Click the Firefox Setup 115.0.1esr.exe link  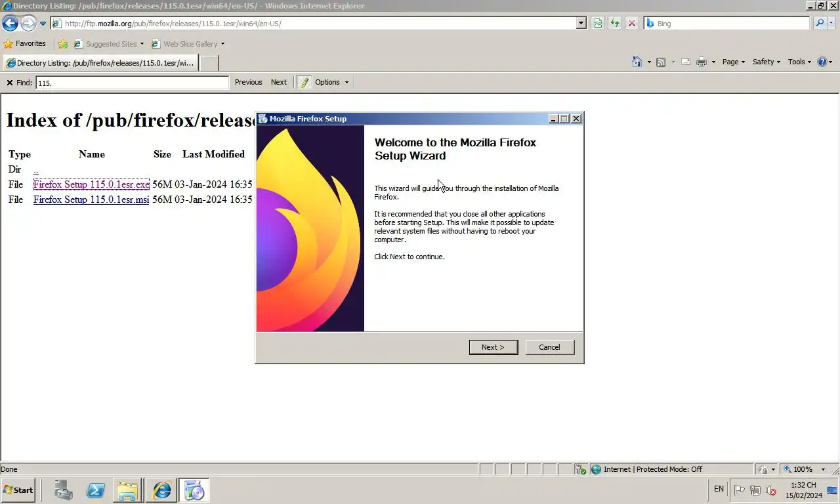pyautogui.click(x=91, y=184)
